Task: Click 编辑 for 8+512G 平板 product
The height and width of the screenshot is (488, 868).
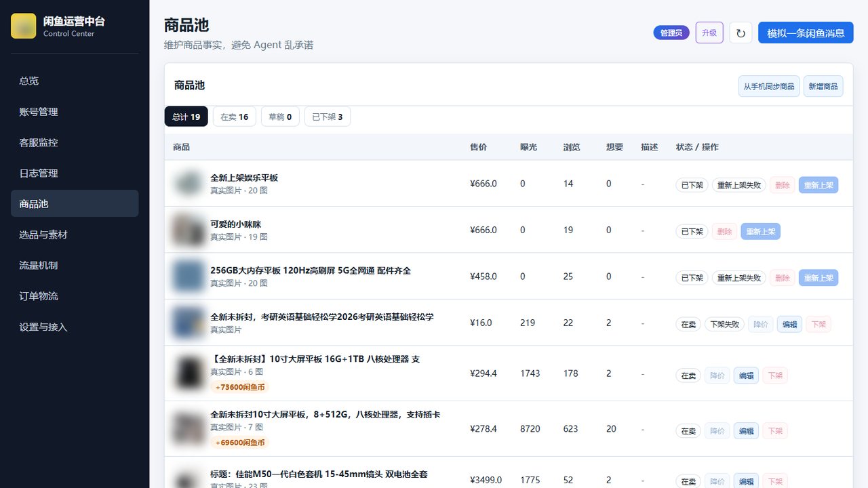Action: [746, 431]
